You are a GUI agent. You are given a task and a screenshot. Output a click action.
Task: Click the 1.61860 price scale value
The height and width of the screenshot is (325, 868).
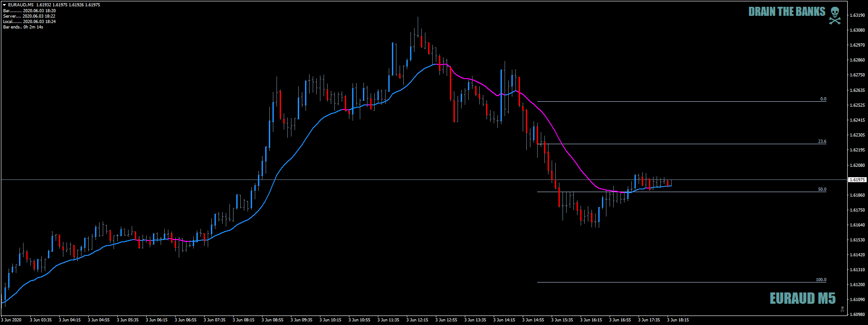click(858, 195)
